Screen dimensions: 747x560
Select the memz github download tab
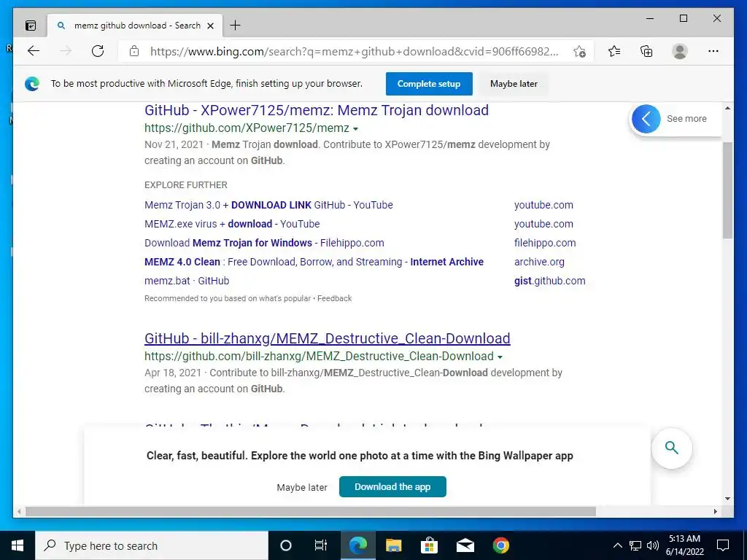point(135,26)
